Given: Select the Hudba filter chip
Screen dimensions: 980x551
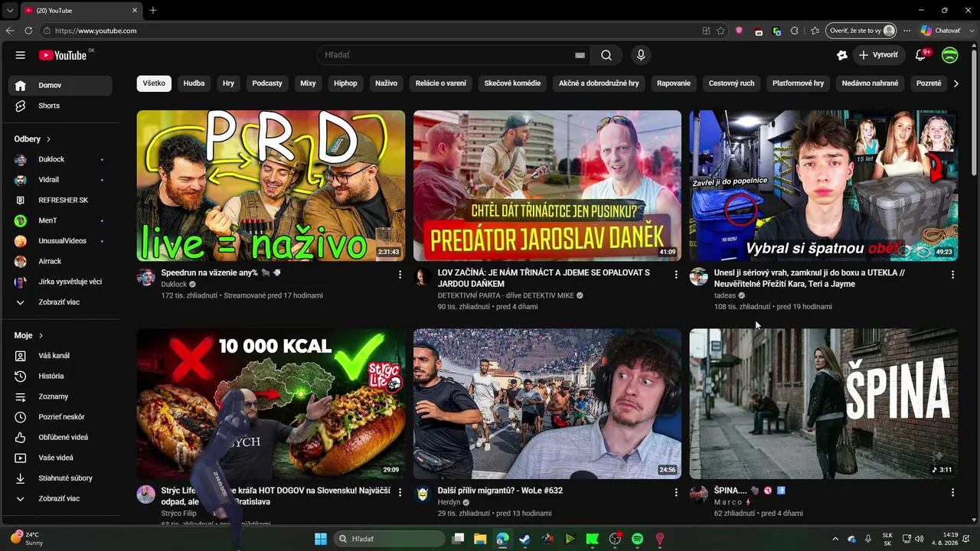Looking at the screenshot, I should point(194,83).
